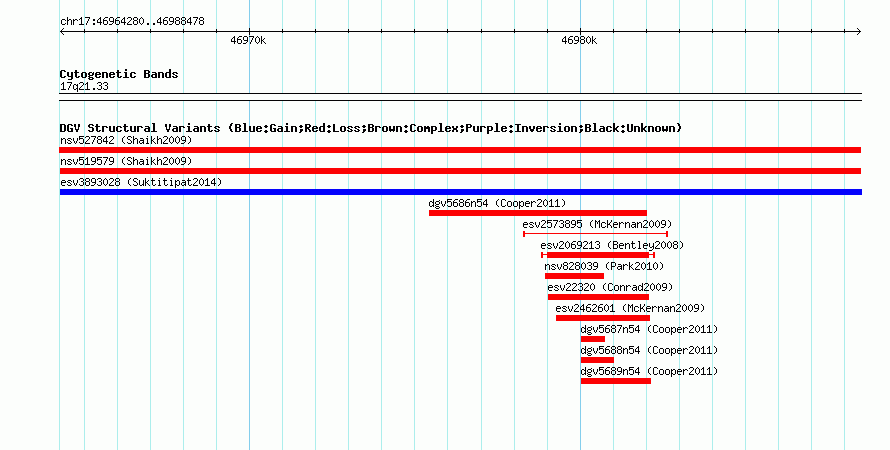Click the Cytogenetic Bands track title
Image resolution: width=890 pixels, height=450 pixels.
[x=119, y=74]
